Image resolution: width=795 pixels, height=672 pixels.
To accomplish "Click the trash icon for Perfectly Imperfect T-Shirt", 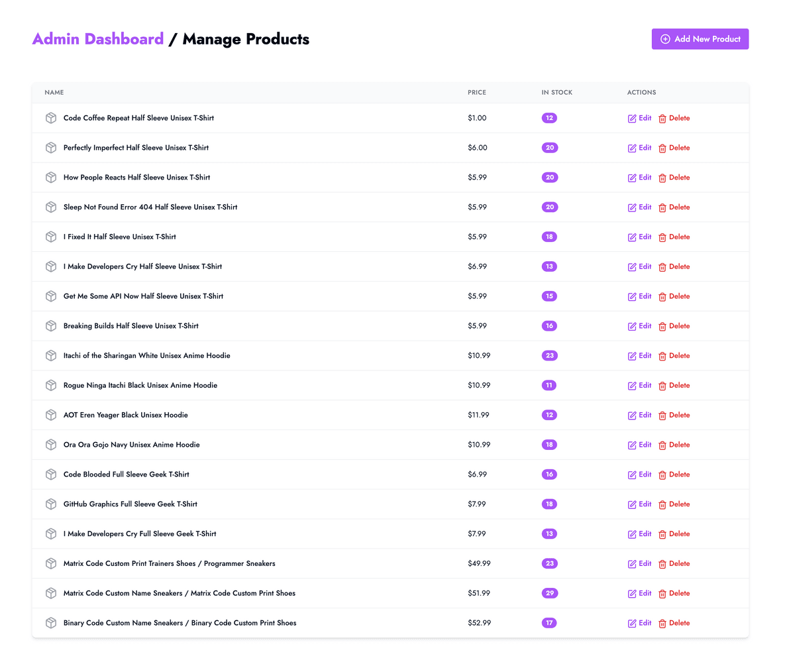I will [x=662, y=148].
